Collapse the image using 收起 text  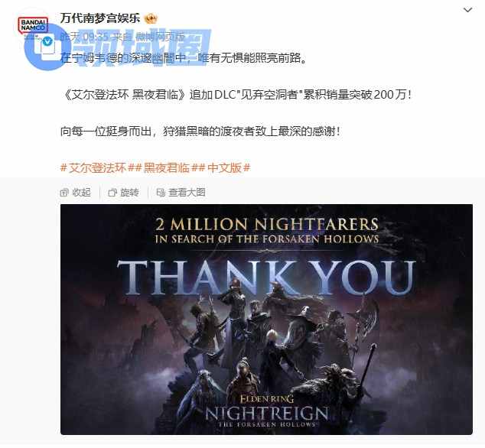(x=81, y=193)
